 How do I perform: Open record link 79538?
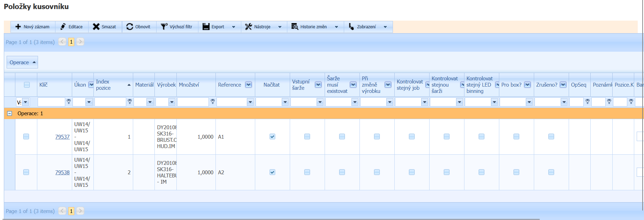click(62, 173)
